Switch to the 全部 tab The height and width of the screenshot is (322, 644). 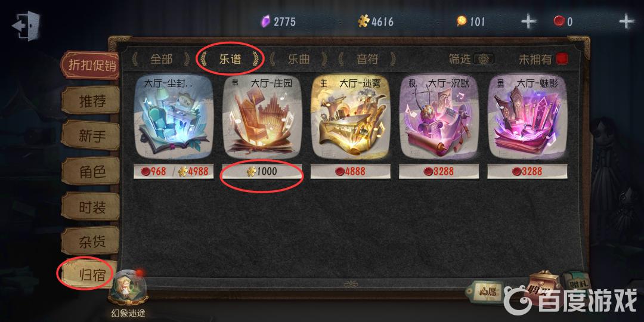tap(161, 59)
